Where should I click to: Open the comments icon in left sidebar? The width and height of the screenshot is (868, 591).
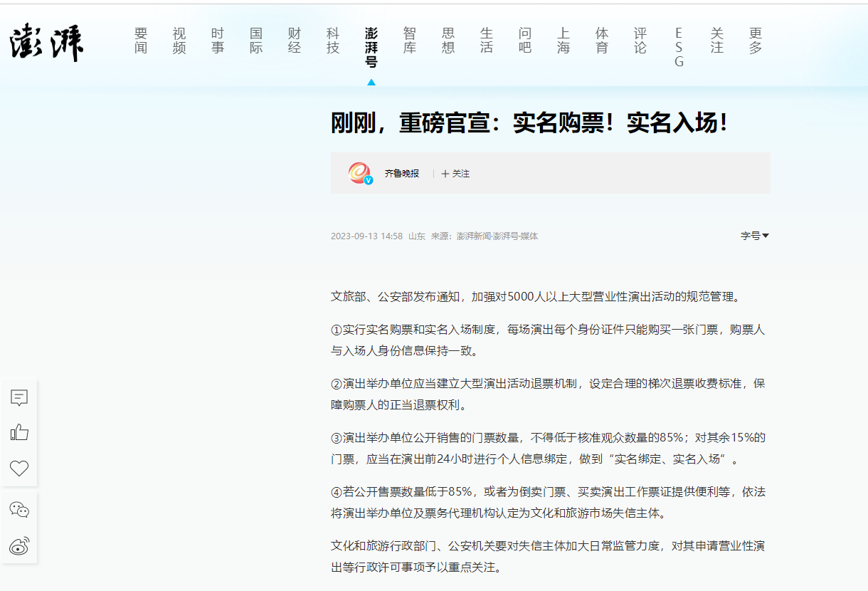(x=19, y=398)
